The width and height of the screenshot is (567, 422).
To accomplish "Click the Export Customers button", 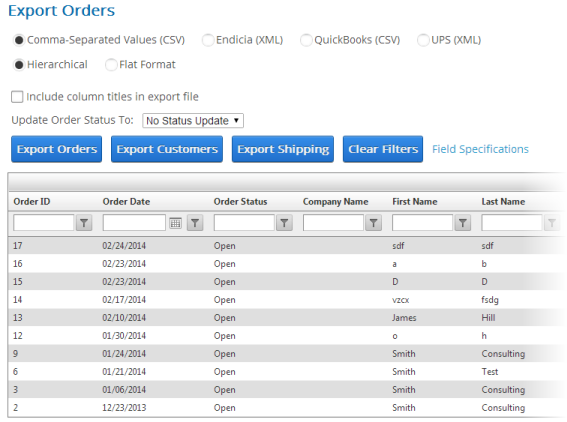I will (x=167, y=149).
